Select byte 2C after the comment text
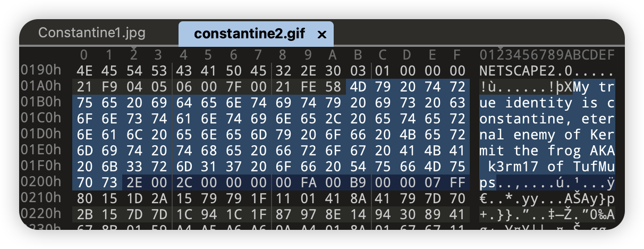 pos(184,183)
